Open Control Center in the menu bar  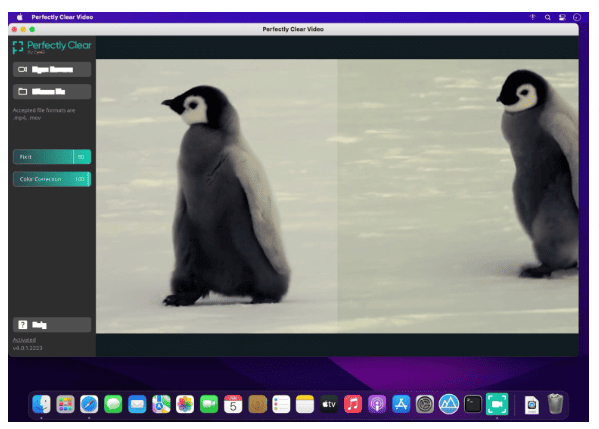[x=562, y=17]
